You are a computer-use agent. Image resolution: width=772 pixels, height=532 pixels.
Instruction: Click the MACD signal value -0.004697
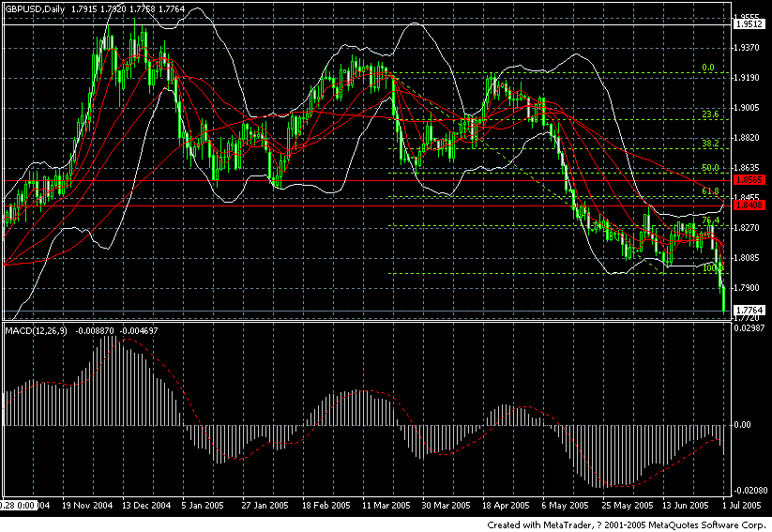point(139,331)
